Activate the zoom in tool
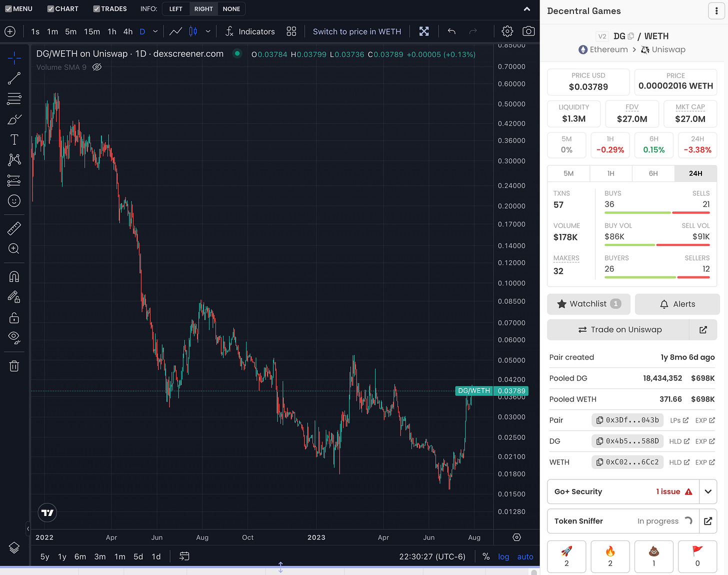 coord(14,248)
